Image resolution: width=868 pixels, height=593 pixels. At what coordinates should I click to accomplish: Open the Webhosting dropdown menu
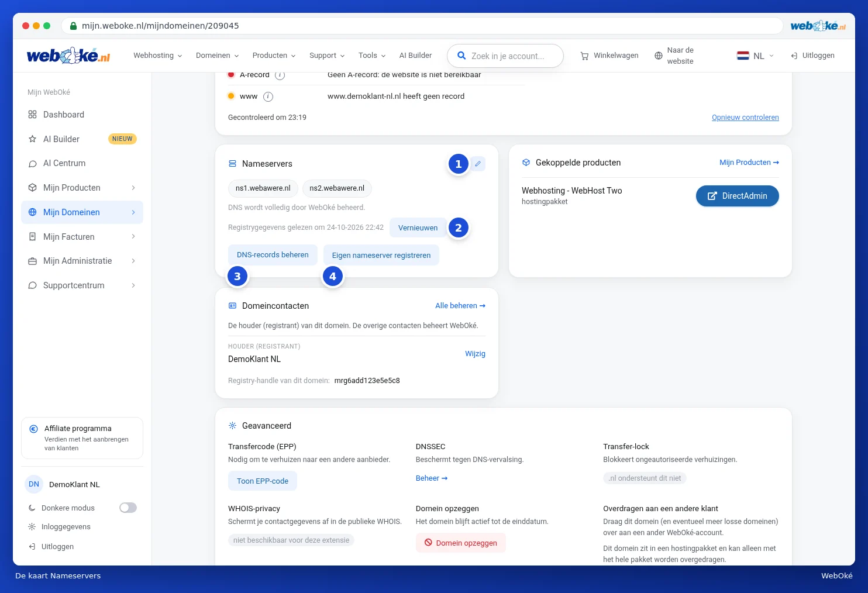(158, 56)
